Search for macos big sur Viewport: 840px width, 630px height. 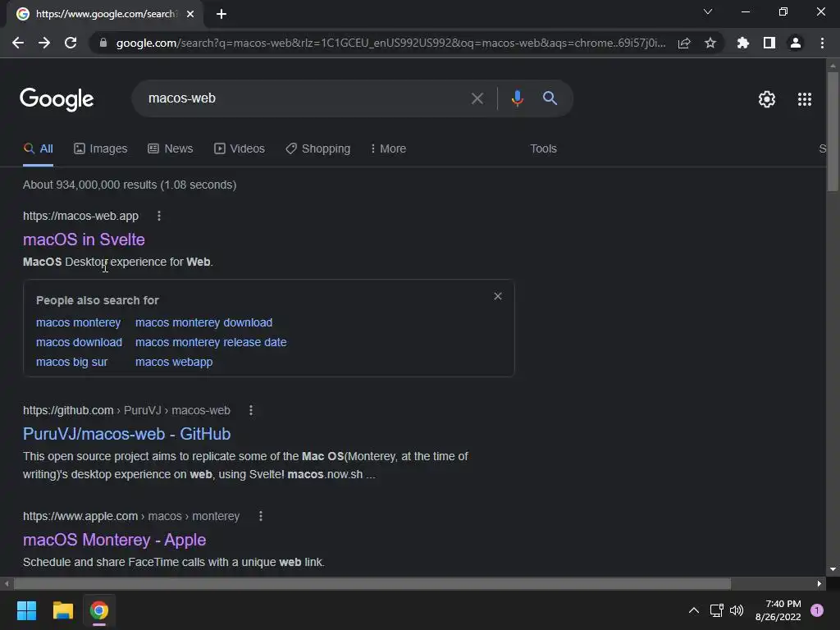pyautogui.click(x=72, y=362)
